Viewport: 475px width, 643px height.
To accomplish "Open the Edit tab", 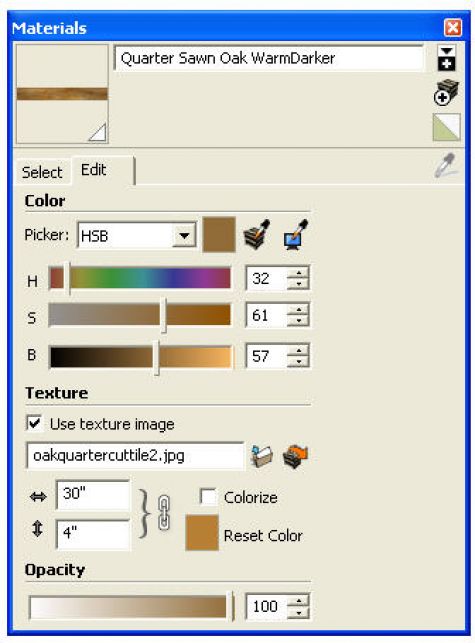I will (x=94, y=170).
